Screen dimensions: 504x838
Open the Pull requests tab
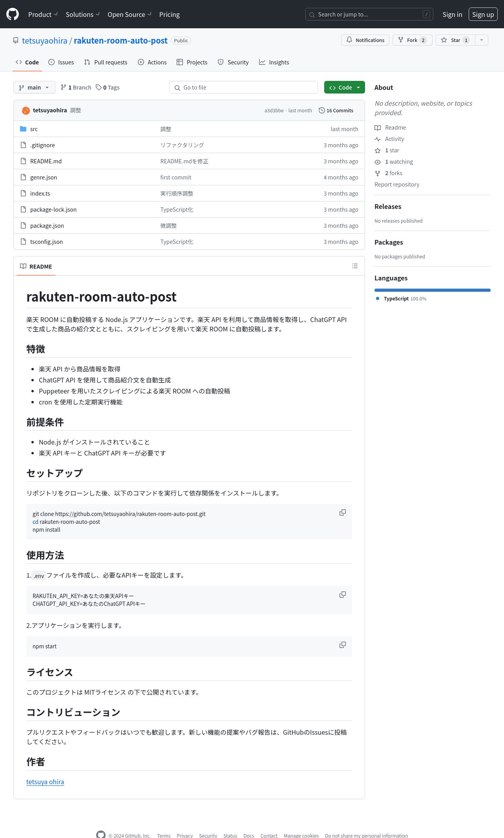106,62
